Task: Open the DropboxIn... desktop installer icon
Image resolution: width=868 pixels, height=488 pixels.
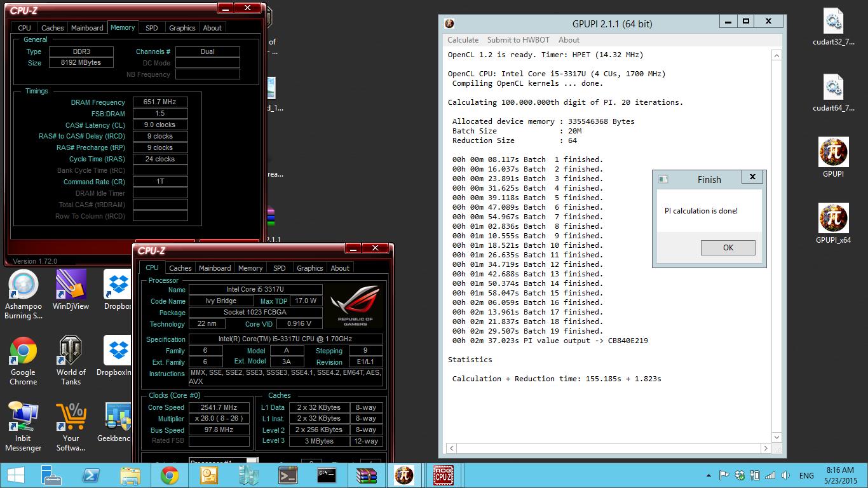Action: (x=117, y=356)
